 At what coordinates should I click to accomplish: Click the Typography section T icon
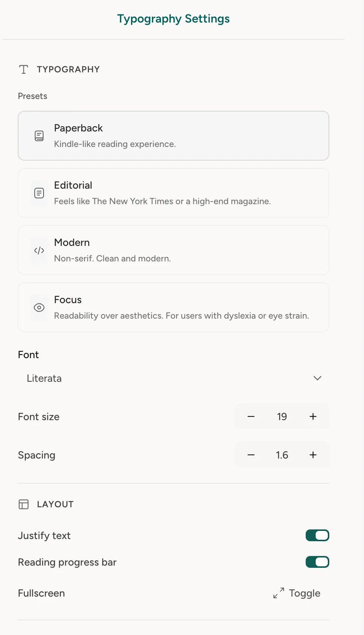pyautogui.click(x=24, y=69)
